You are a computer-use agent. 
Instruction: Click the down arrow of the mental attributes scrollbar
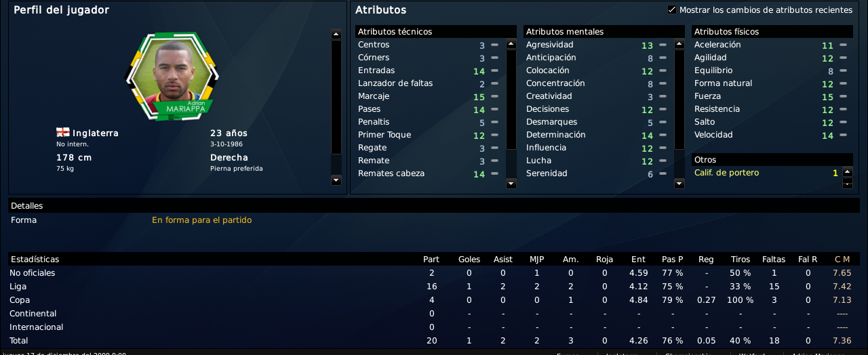pyautogui.click(x=679, y=183)
